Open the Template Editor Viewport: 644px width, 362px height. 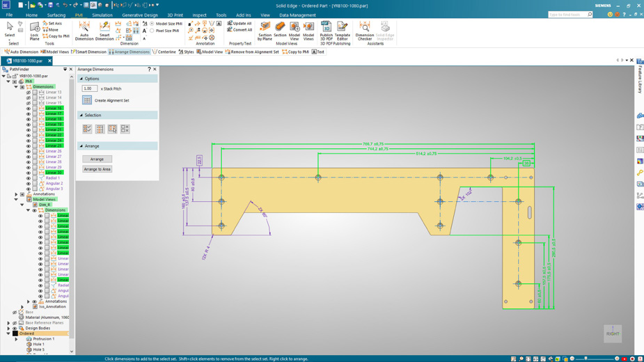pyautogui.click(x=342, y=31)
